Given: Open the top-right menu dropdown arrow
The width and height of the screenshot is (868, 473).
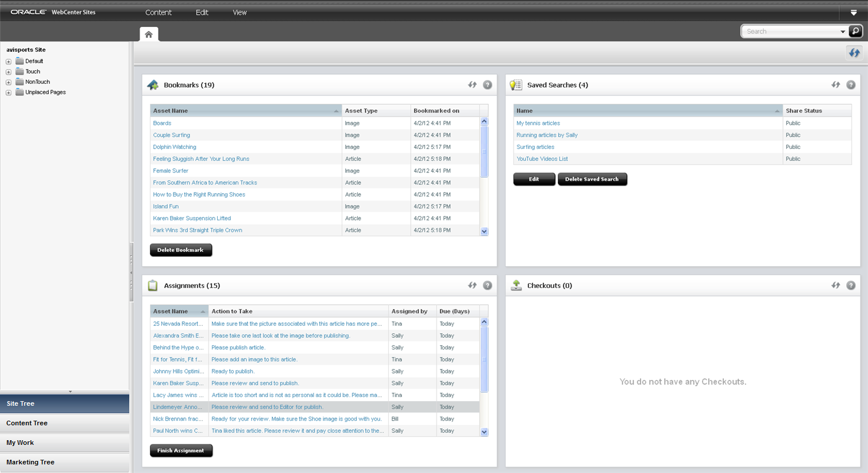Looking at the screenshot, I should pyautogui.click(x=854, y=13).
